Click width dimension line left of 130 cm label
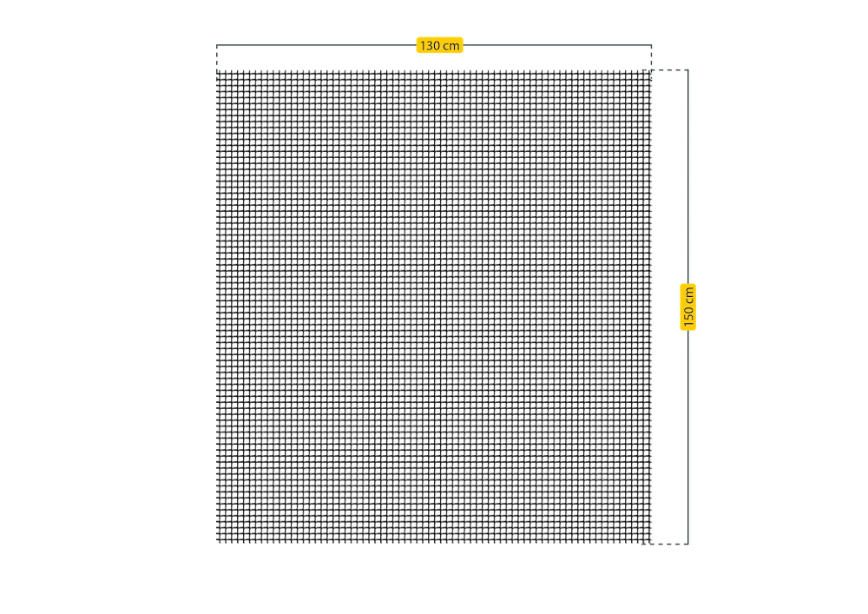 [312, 44]
